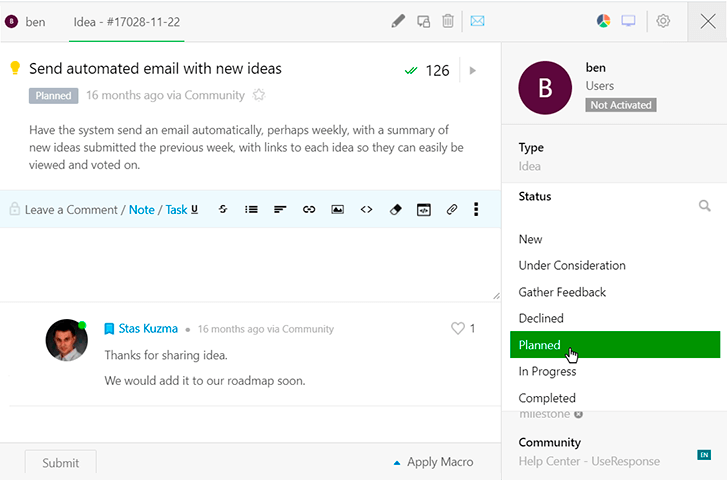Image resolution: width=727 pixels, height=480 pixels.
Task: Like Stas Kuzma's comment with heart
Action: point(458,328)
